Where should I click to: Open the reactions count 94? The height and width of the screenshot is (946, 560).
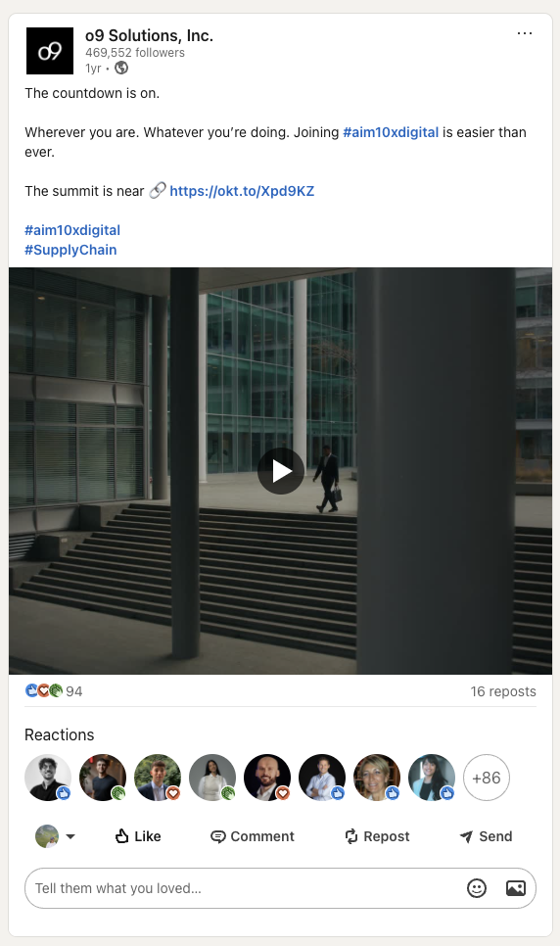pyautogui.click(x=74, y=691)
